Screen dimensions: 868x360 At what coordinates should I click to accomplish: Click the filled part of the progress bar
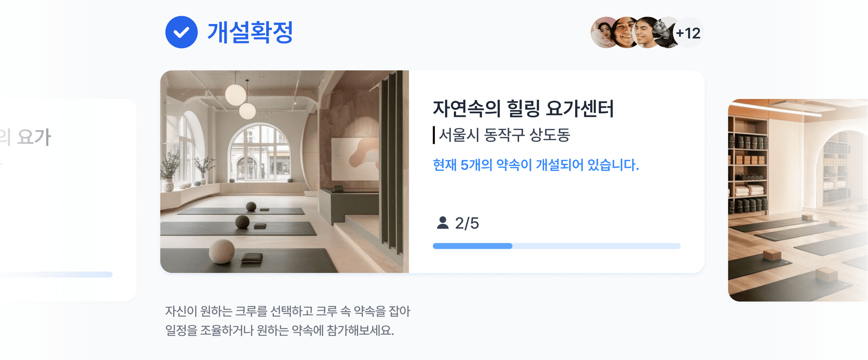(x=473, y=246)
